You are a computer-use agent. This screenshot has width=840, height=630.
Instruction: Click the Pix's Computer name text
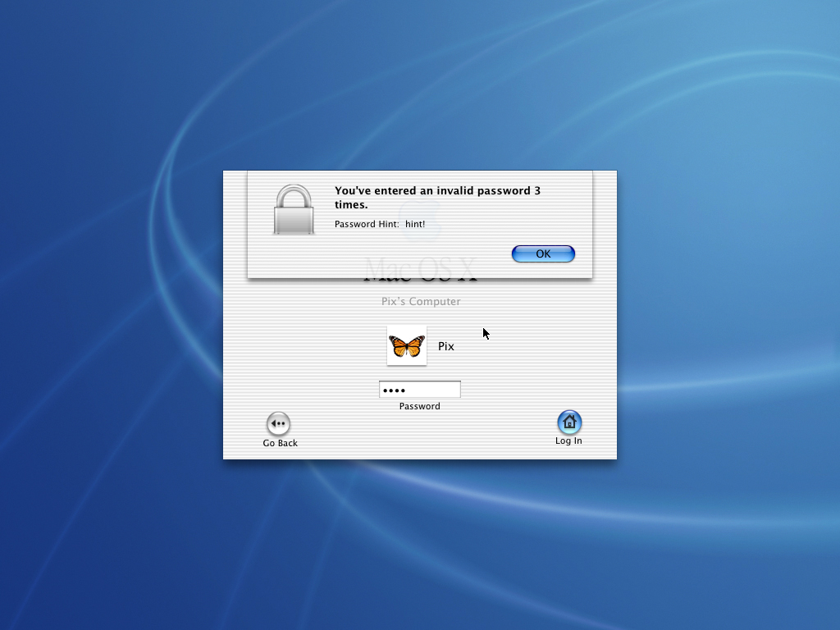(x=421, y=301)
